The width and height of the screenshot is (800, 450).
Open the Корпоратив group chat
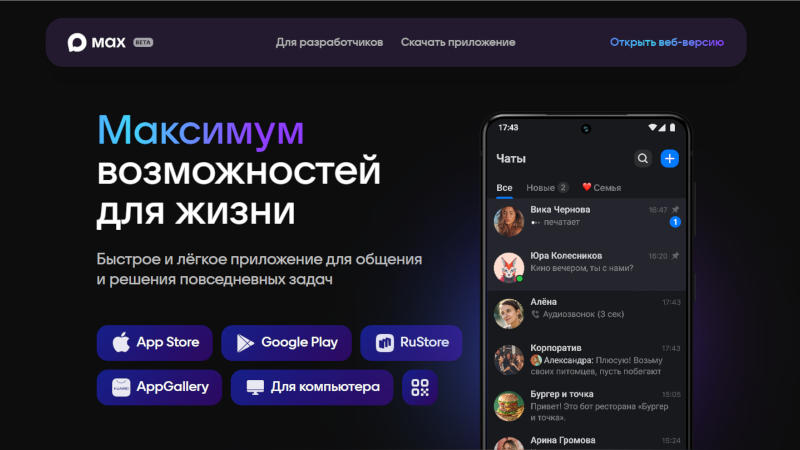(x=585, y=359)
